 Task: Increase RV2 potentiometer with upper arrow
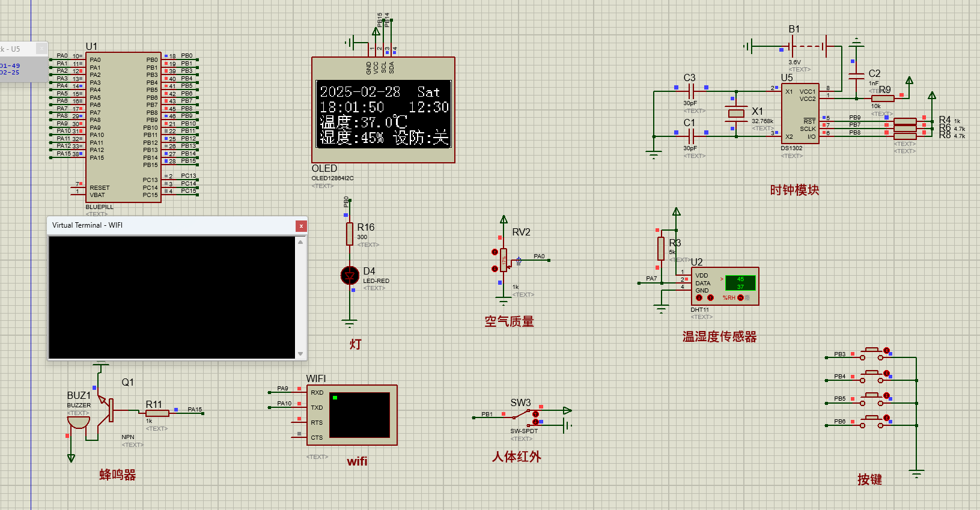coord(495,252)
